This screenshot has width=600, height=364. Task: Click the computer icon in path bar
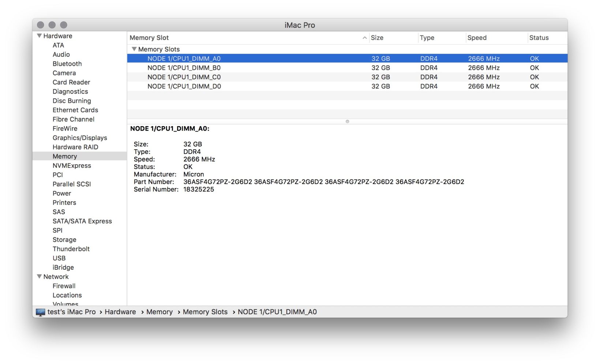[x=40, y=312]
